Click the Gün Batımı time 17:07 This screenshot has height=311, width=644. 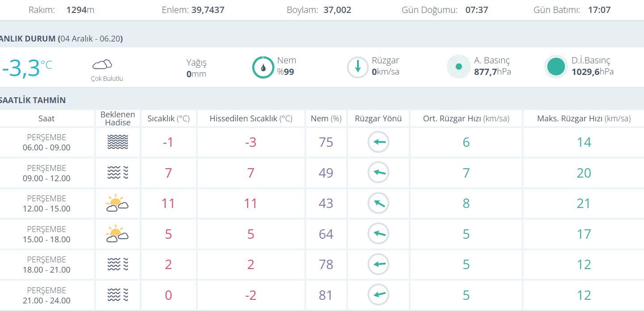coord(599,10)
